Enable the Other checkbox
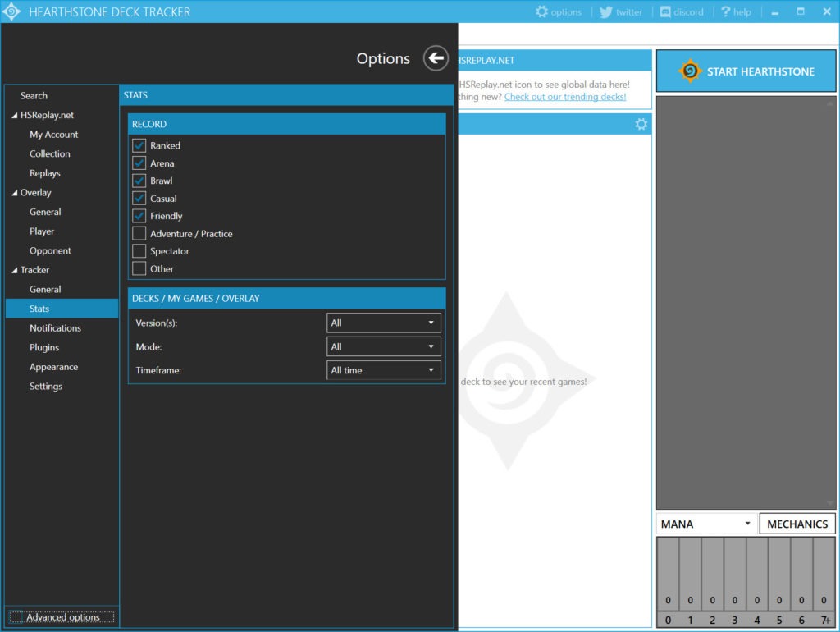Screen dimensions: 840x632 click(x=139, y=268)
